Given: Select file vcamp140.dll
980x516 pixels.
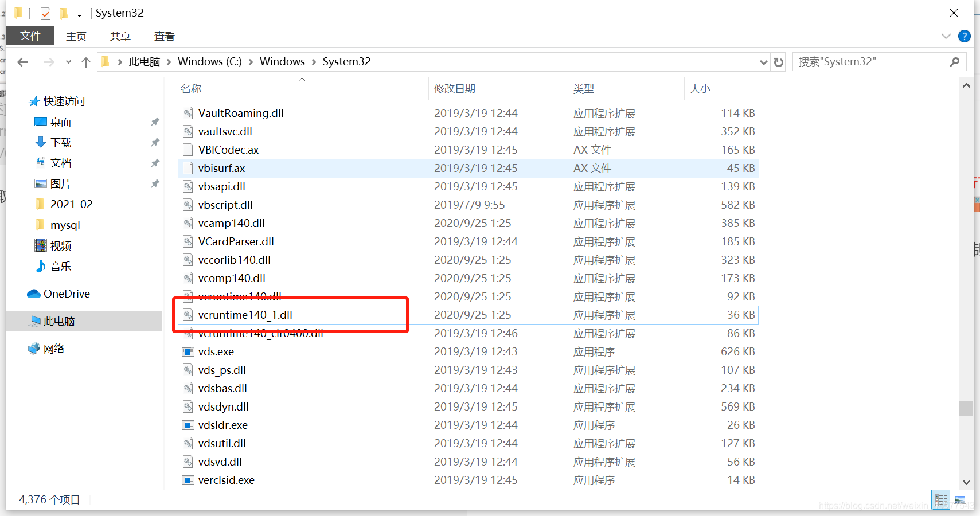Looking at the screenshot, I should 231,223.
